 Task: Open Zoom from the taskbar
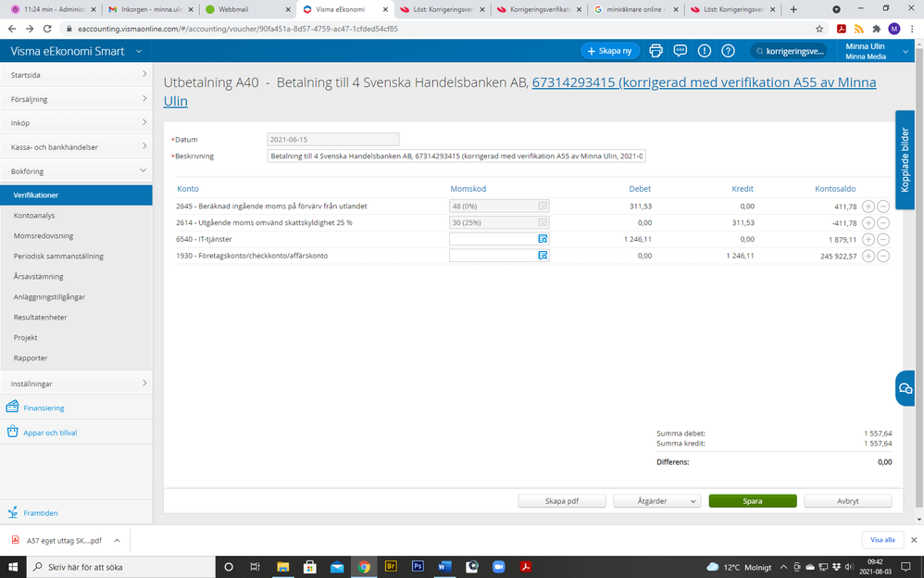(498, 566)
